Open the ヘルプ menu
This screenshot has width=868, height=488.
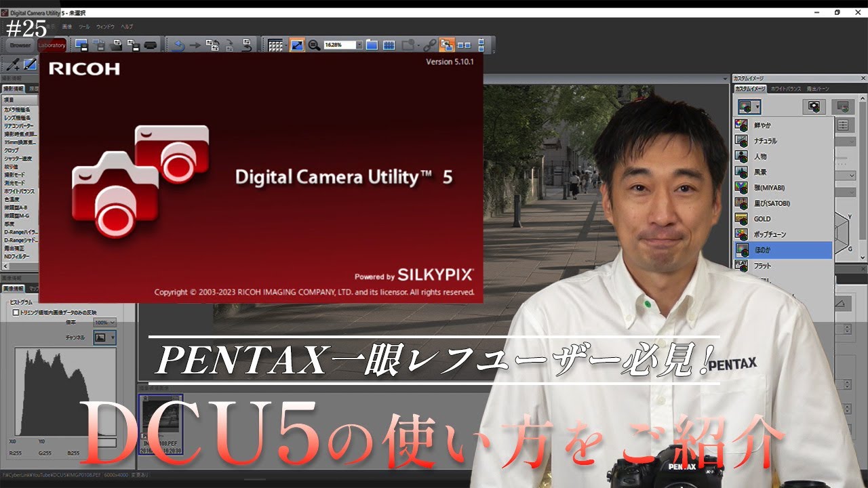coord(127,26)
